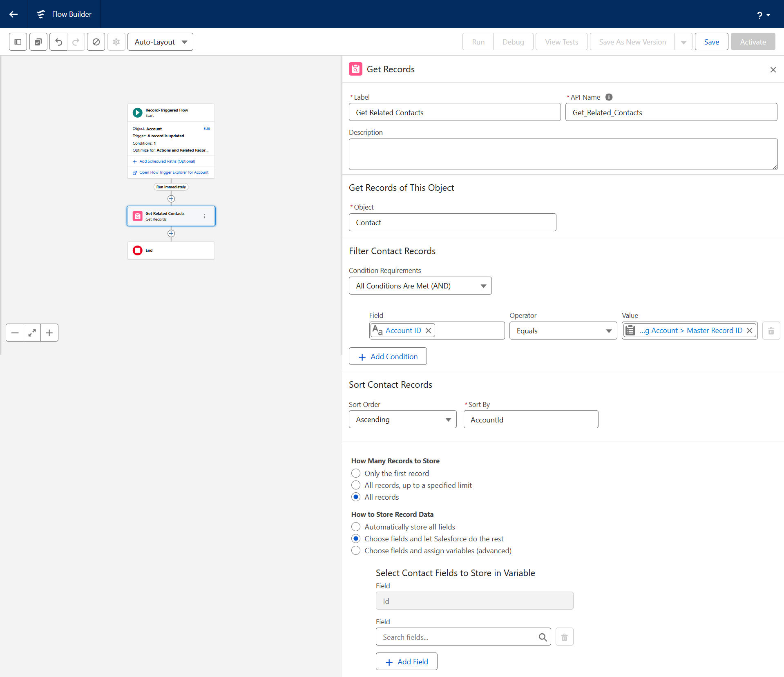Open the Sort Order Ascending dropdown
784x677 pixels.
point(402,419)
